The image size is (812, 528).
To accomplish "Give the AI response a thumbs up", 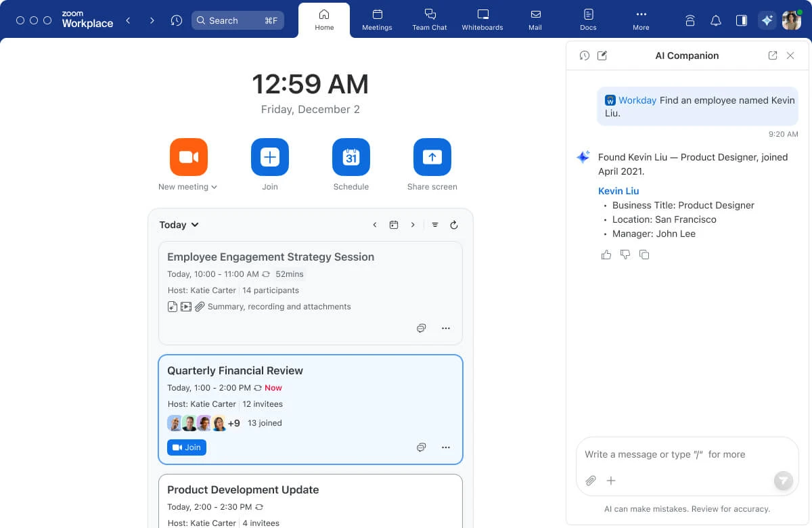I will 606,255.
